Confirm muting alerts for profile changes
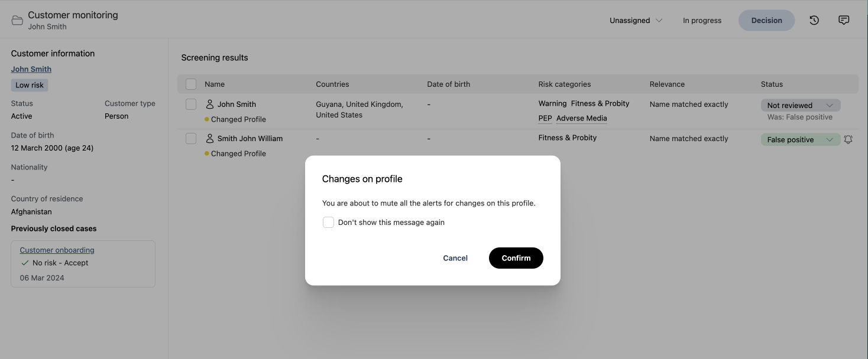868x359 pixels. (x=516, y=257)
